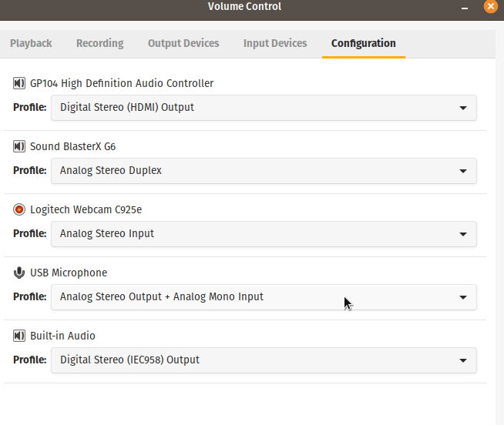Open the Built-in Audio profile dropdown
Image resolution: width=504 pixels, height=425 pixels.
click(x=264, y=360)
